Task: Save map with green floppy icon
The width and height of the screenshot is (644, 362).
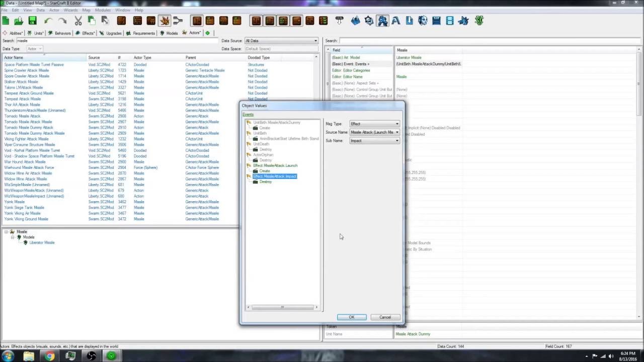Action: 33,21
